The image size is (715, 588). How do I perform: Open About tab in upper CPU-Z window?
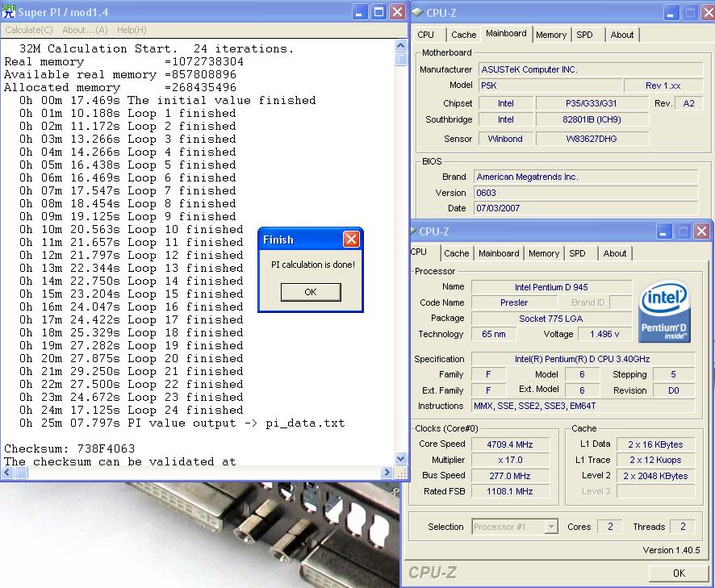[622, 35]
